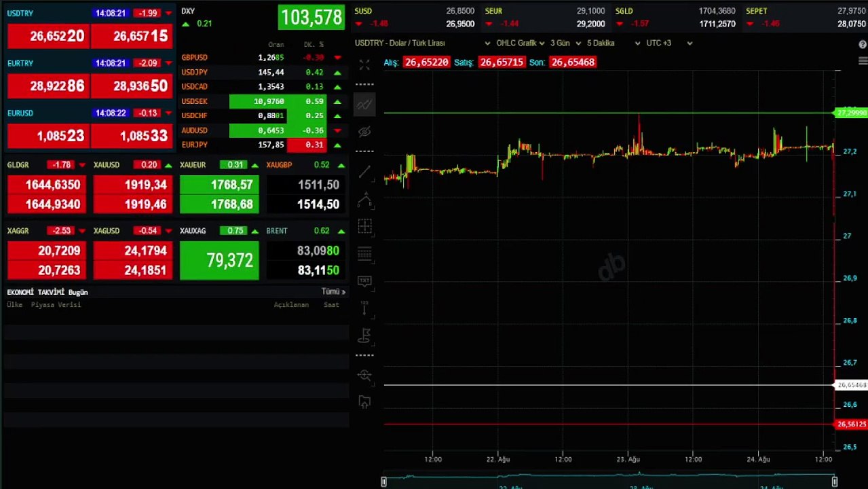Click the USDTRY ask price 26,65715 tile
Image resolution: width=868 pixels, height=489 pixels.
click(132, 36)
